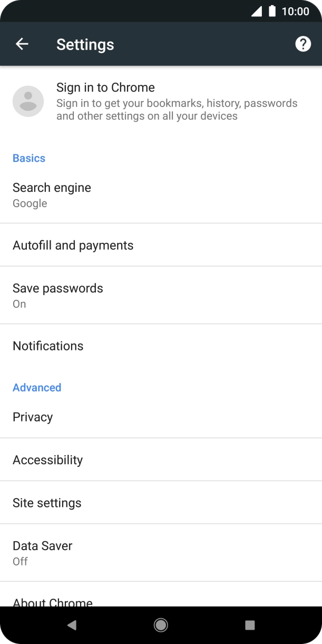Tap the 10:00 clock in status bar
Screen dimensions: 322x644
tap(295, 11)
